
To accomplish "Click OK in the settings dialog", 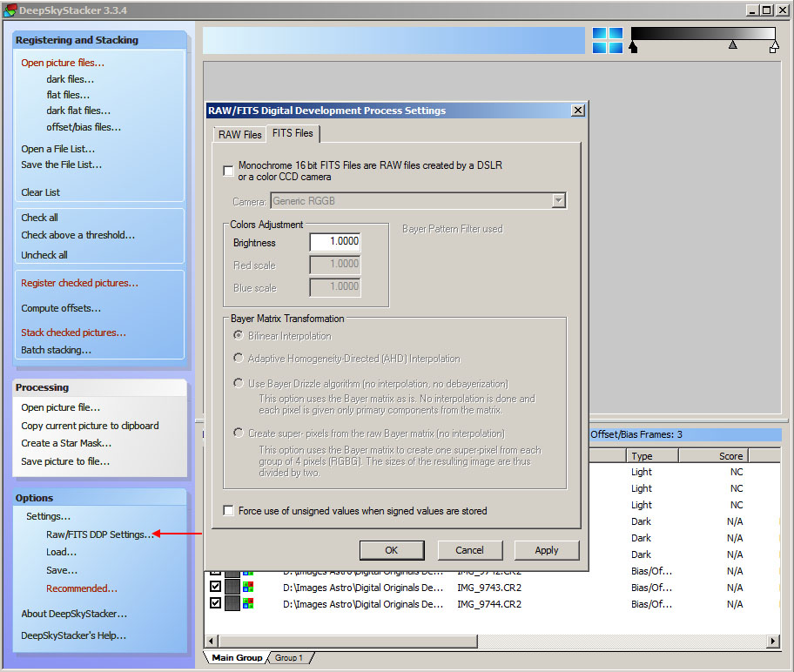I will point(392,550).
